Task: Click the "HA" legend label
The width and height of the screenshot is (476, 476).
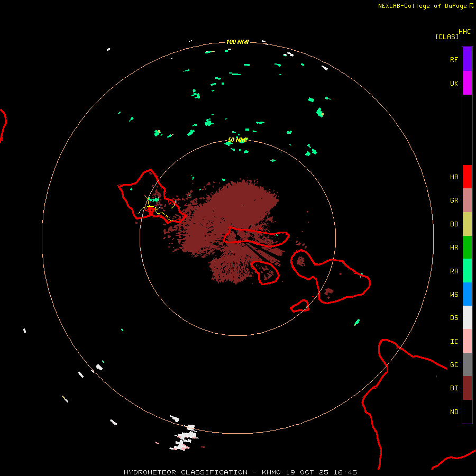Action: point(454,177)
